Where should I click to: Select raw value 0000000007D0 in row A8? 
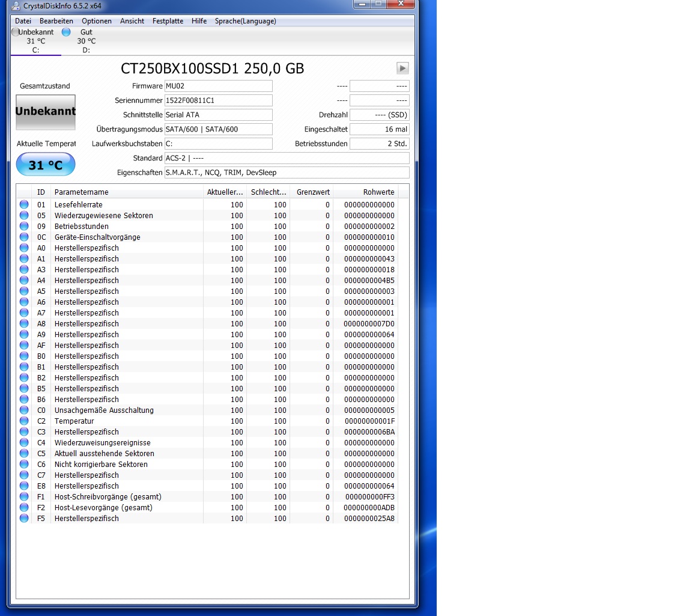click(x=369, y=324)
